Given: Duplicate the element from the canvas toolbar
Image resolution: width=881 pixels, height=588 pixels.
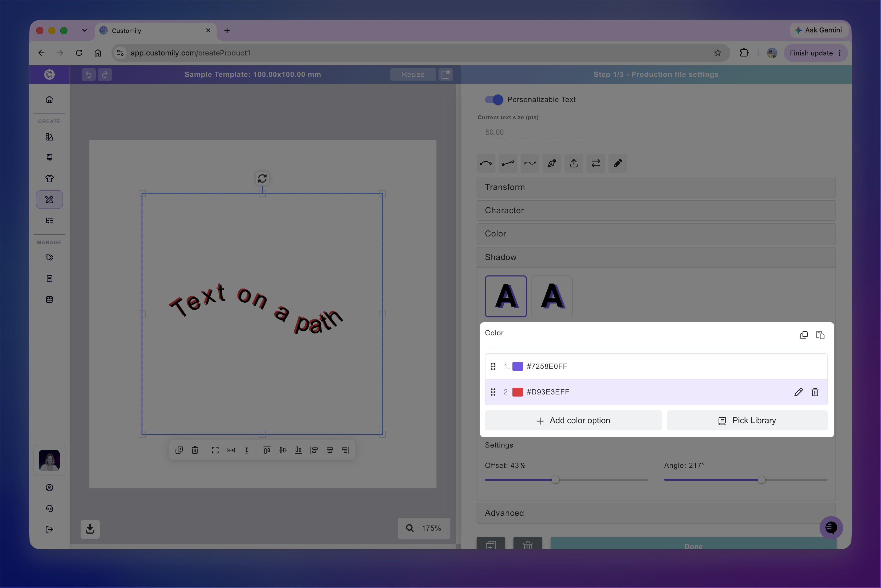Looking at the screenshot, I should click(x=179, y=450).
